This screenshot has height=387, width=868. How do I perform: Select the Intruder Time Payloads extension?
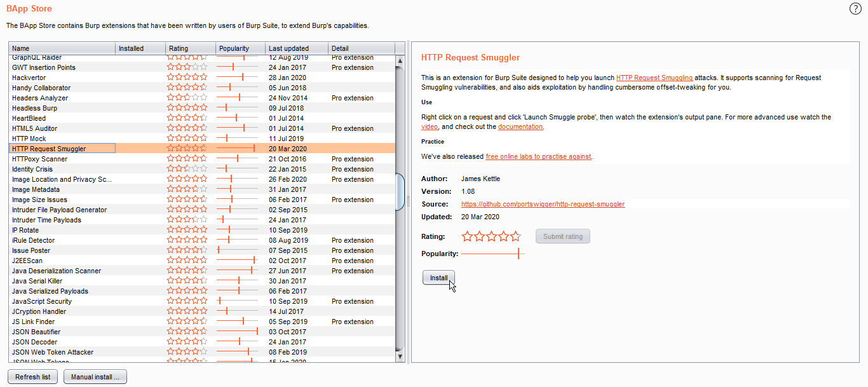point(202,220)
